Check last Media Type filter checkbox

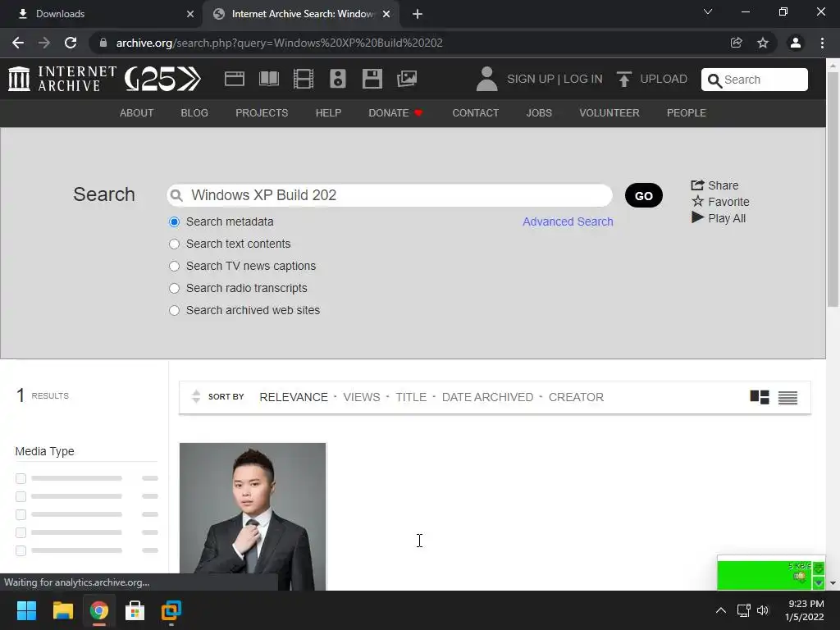coord(21,550)
